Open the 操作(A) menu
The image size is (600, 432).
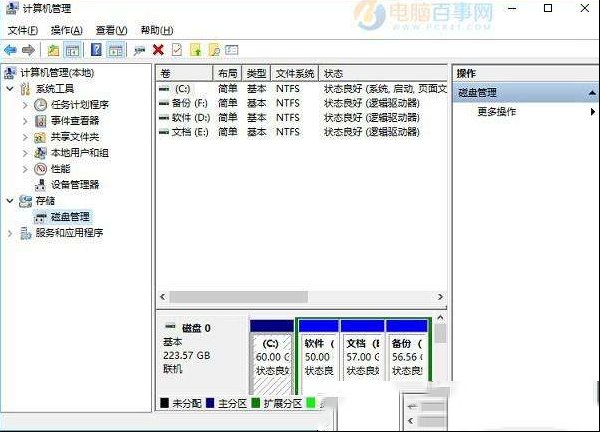pyautogui.click(x=67, y=30)
